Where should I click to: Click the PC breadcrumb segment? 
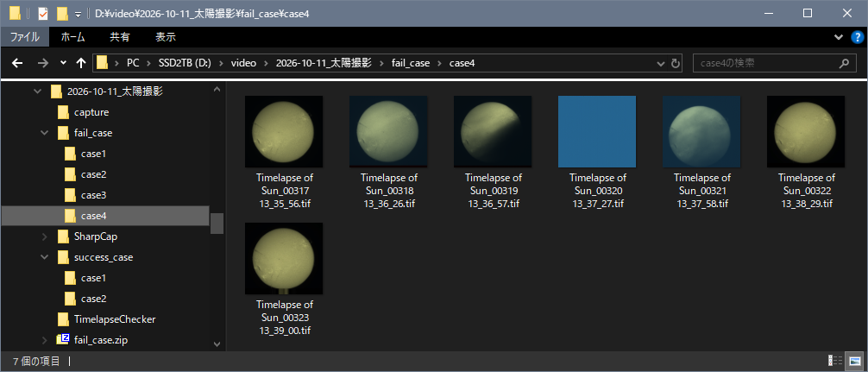pyautogui.click(x=133, y=63)
